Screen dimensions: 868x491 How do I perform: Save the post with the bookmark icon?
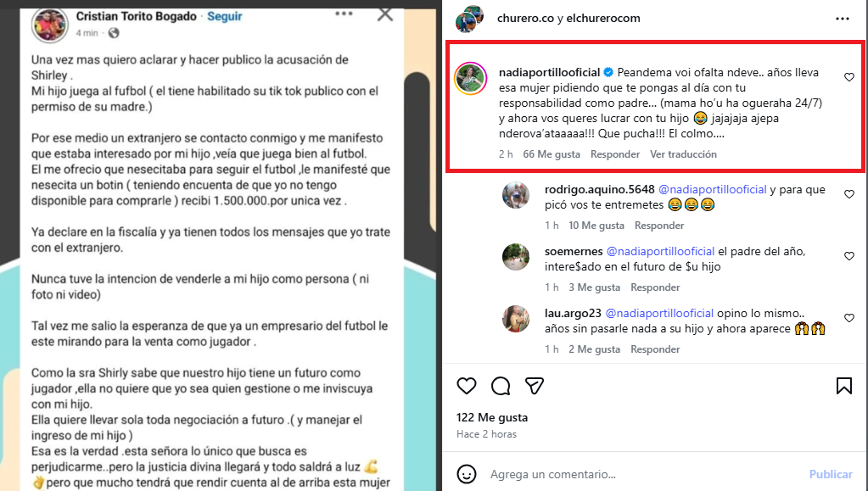(844, 386)
